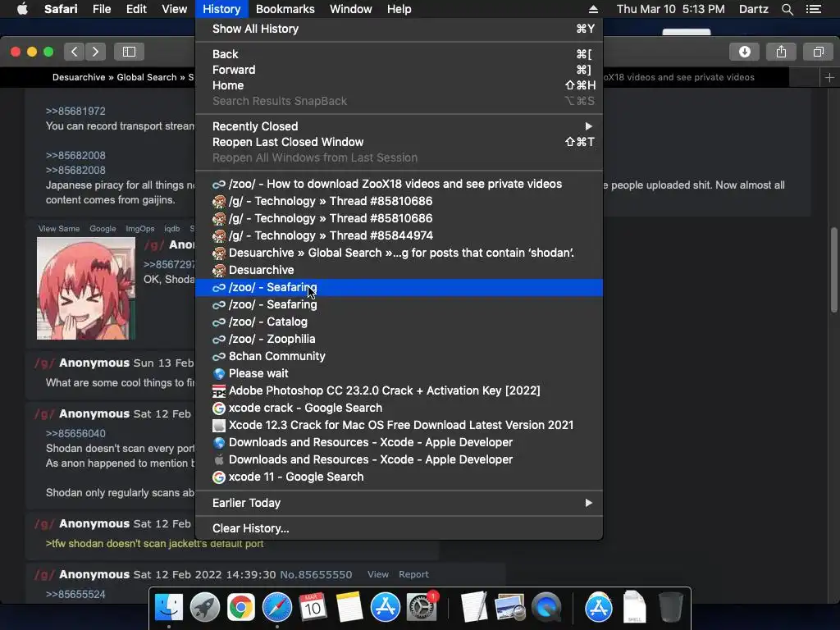The height and width of the screenshot is (630, 840).
Task: Open the Notes app in Dock
Action: pos(349,608)
